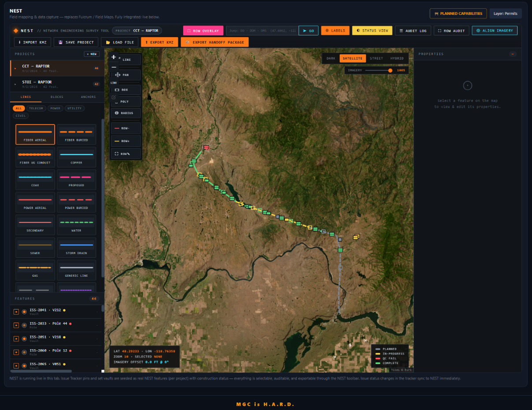The width and height of the screenshot is (532, 410).
Task: Select the Fiber Buried line type
Action: 76,134
